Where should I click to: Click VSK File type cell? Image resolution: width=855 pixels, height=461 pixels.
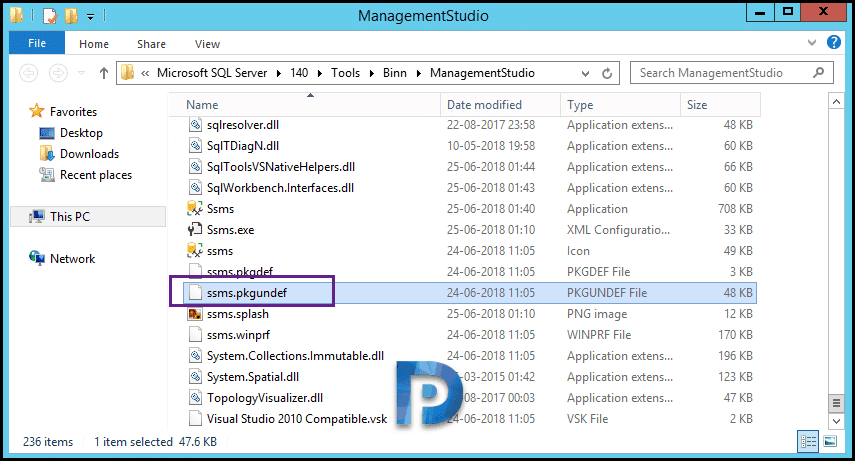point(587,419)
